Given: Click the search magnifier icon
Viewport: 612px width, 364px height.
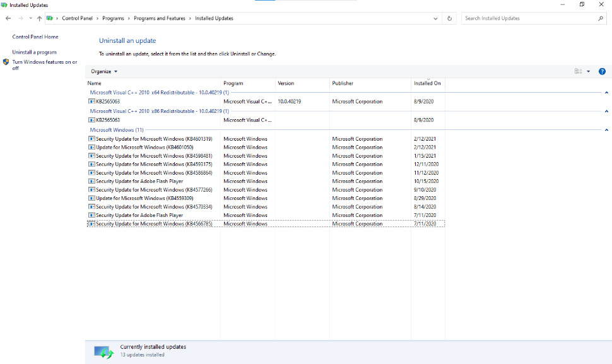Looking at the screenshot, I should pos(601,18).
